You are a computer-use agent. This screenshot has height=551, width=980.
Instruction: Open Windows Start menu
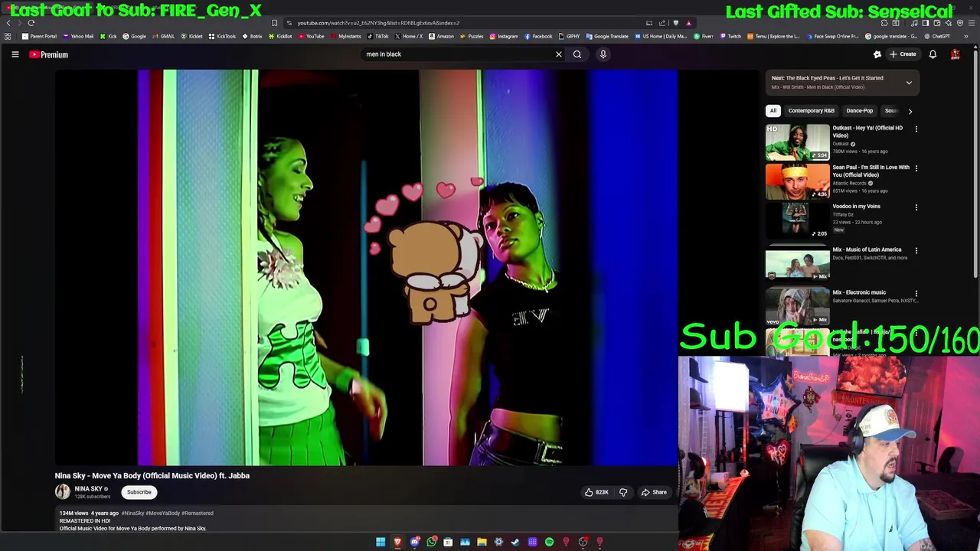click(x=381, y=542)
